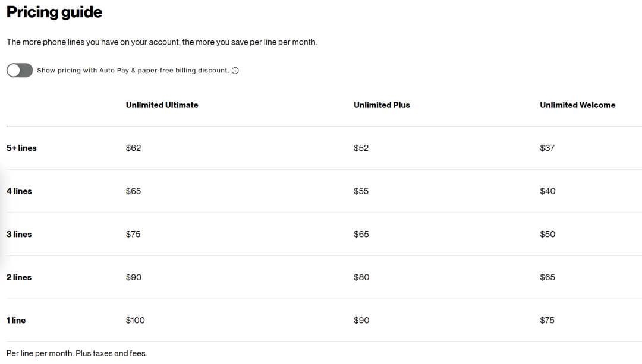Image resolution: width=642 pixels, height=364 pixels.
Task: Click the 4 lines row label
Action: pyautogui.click(x=19, y=191)
